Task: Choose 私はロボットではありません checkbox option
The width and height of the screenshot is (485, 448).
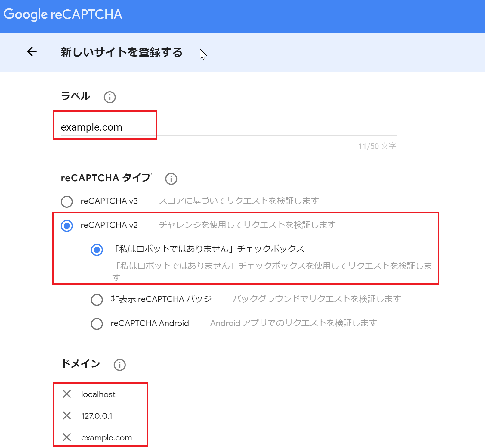Action: pos(97,250)
